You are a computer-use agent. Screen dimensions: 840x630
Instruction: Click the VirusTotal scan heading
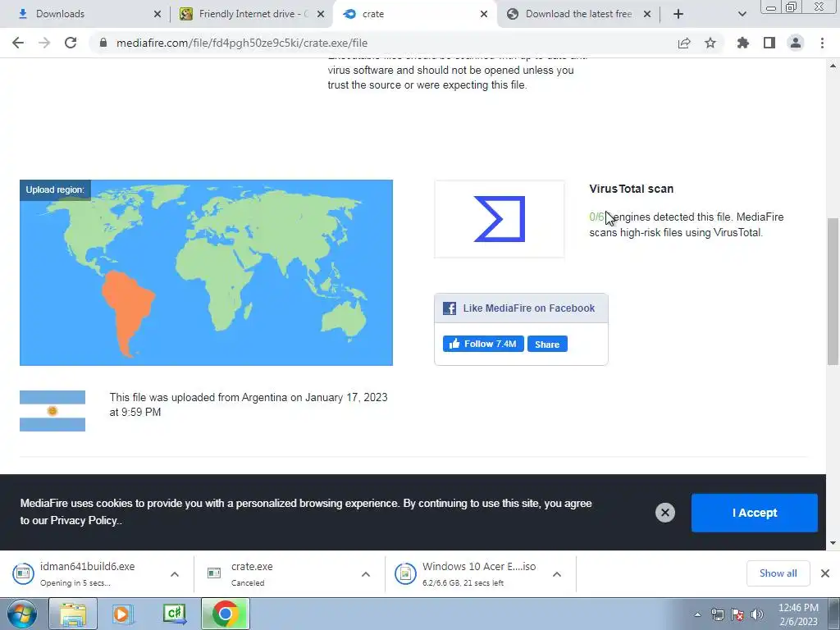coord(631,189)
